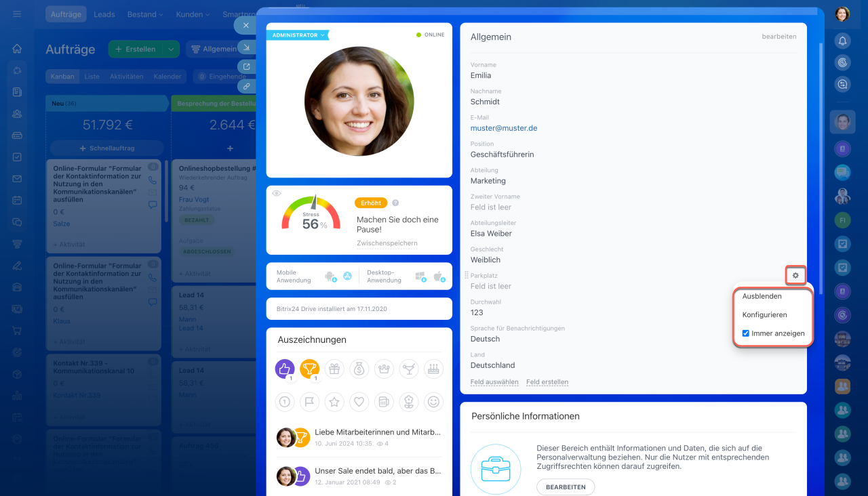
Task: Select the cocktail glass award badge
Action: (x=409, y=369)
